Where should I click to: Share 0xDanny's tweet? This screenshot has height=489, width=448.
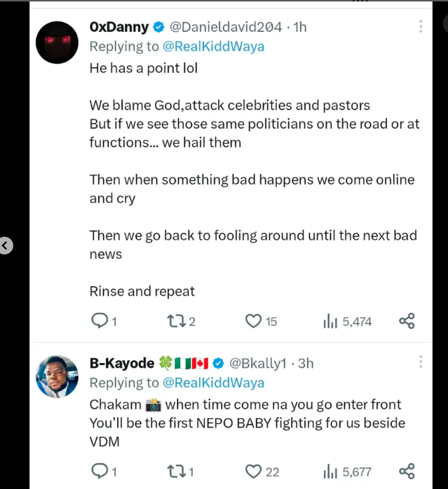click(x=407, y=321)
